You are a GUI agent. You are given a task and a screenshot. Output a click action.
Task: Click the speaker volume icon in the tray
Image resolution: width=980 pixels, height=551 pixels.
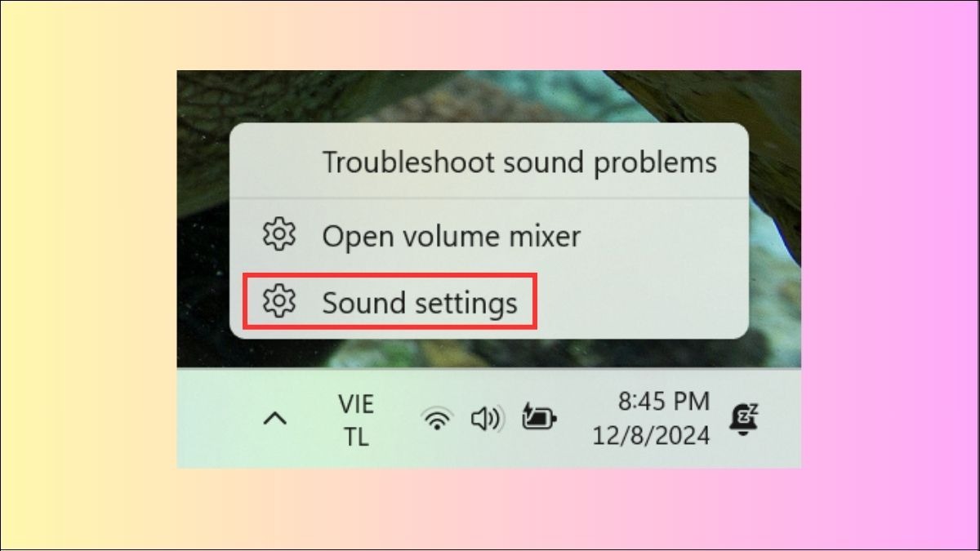[488, 420]
